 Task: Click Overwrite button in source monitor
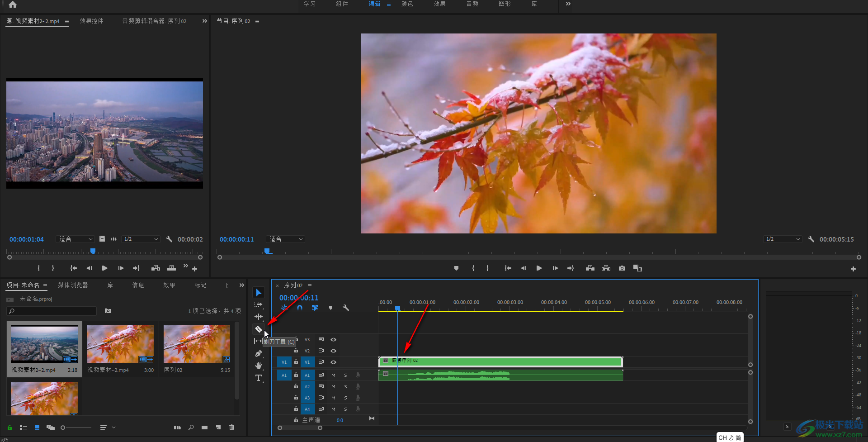[x=171, y=268]
